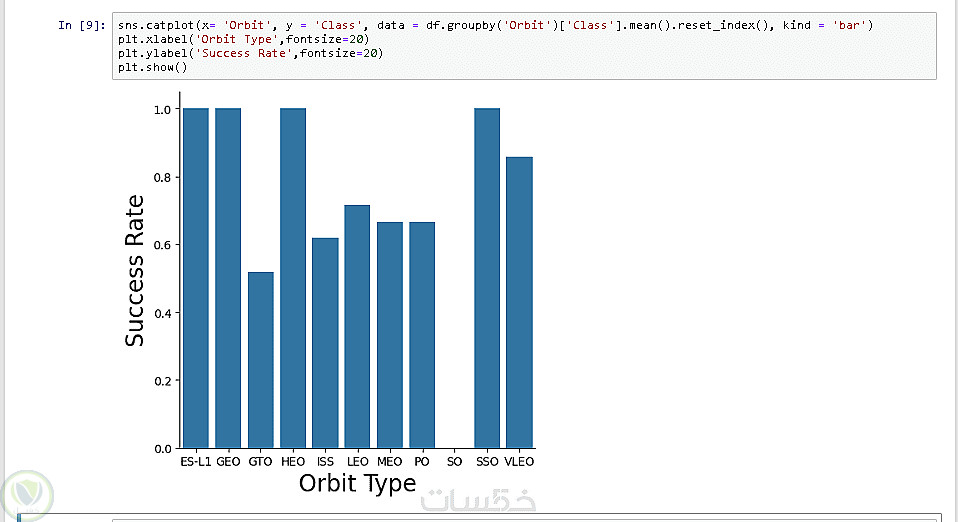Click the plt.ylabel line in the code
Screen dimensions: 958x522
point(250,53)
